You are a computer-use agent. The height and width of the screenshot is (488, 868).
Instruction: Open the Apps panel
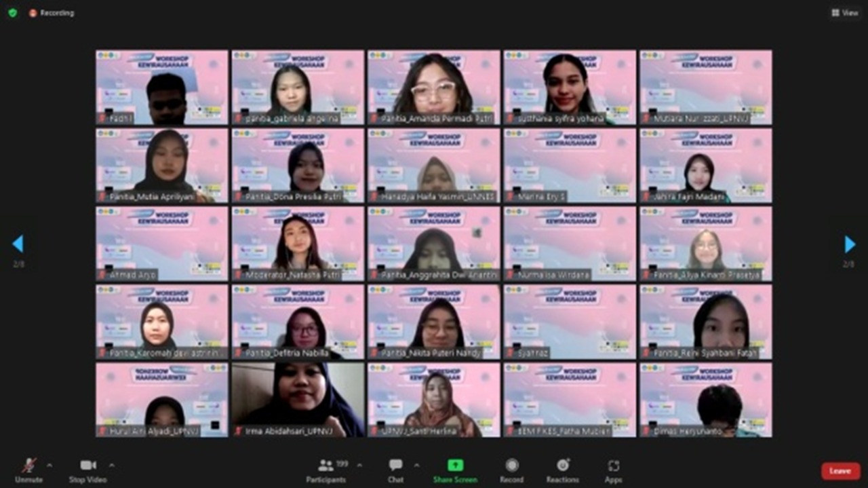pyautogui.click(x=613, y=469)
